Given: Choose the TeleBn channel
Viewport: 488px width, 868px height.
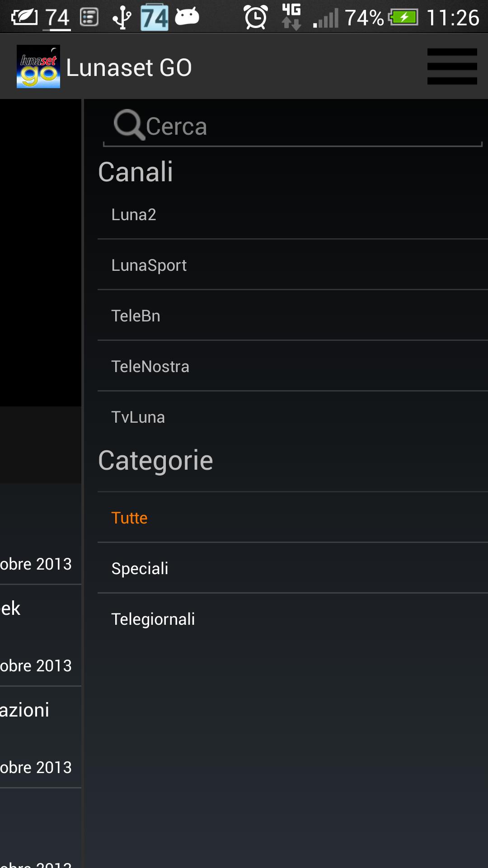Looking at the screenshot, I should pos(136,316).
